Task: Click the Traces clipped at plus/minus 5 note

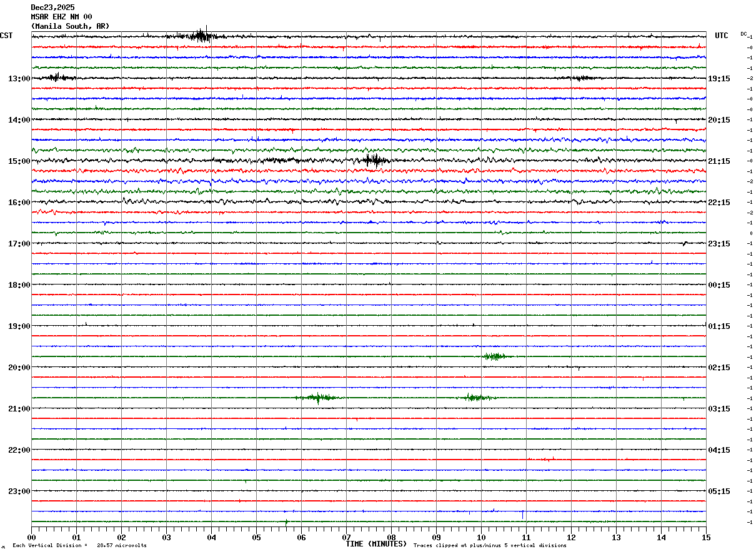Action: (x=490, y=546)
